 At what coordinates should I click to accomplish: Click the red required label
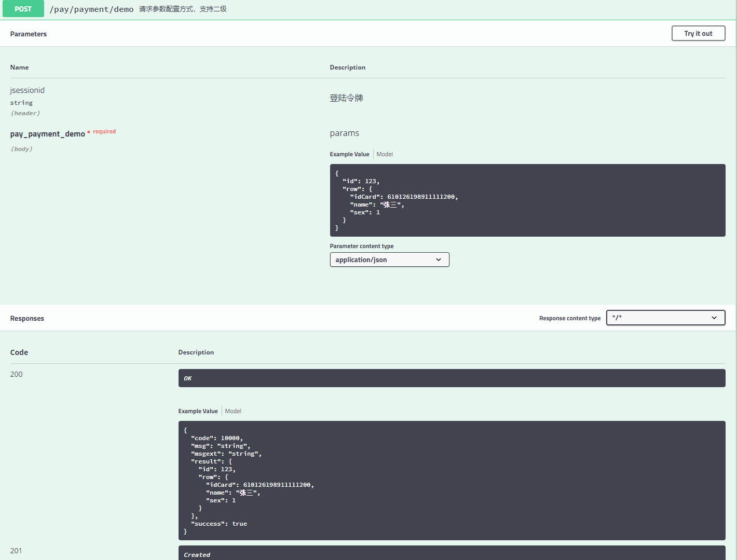[x=104, y=131]
